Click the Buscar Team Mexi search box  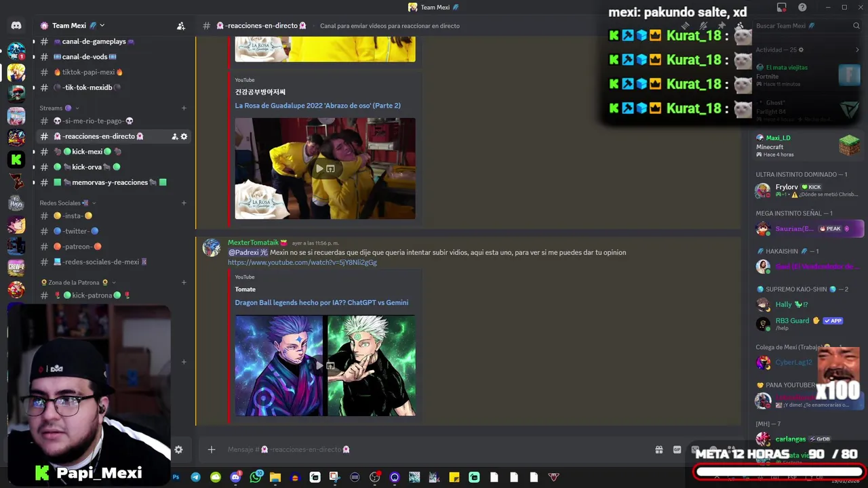click(x=807, y=26)
